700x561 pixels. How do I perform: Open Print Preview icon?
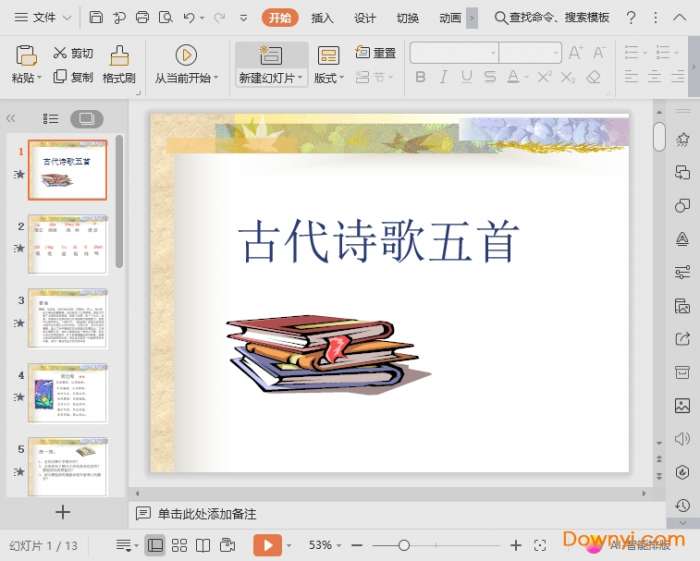click(x=166, y=17)
